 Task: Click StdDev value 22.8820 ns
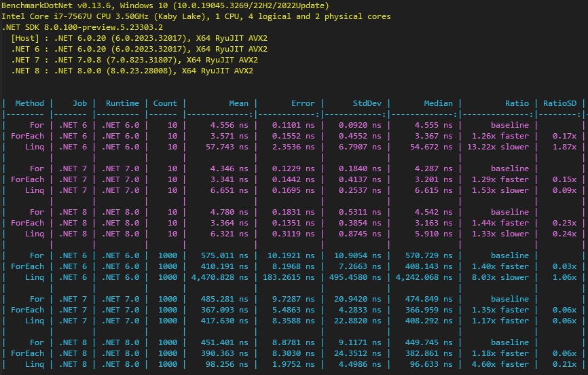point(358,321)
